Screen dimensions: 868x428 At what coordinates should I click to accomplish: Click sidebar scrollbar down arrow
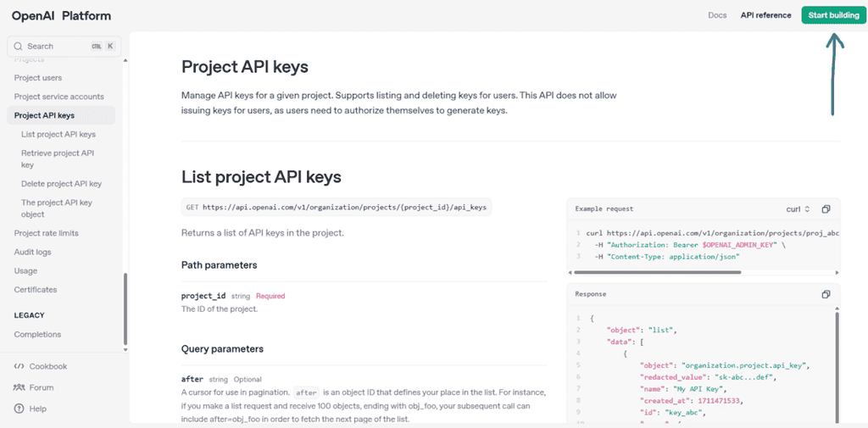click(x=125, y=350)
